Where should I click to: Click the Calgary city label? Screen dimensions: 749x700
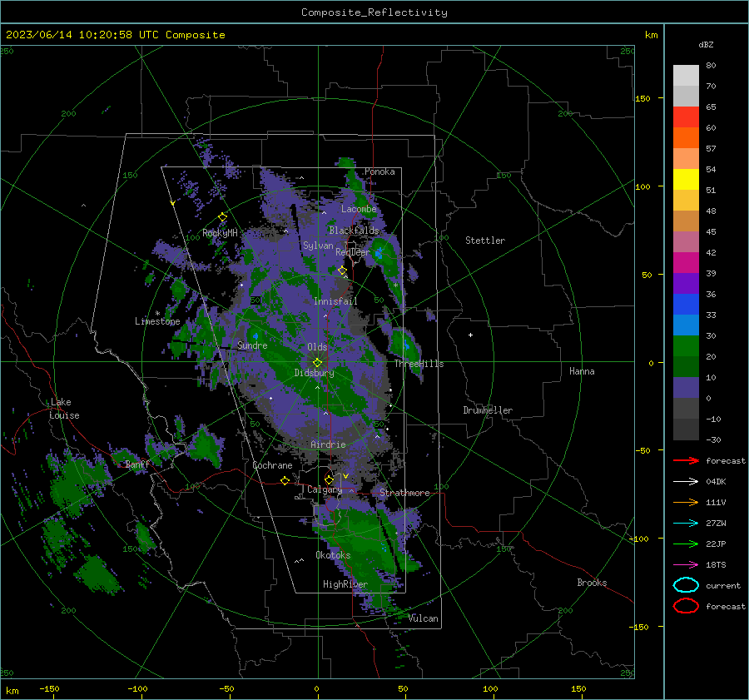tap(325, 489)
